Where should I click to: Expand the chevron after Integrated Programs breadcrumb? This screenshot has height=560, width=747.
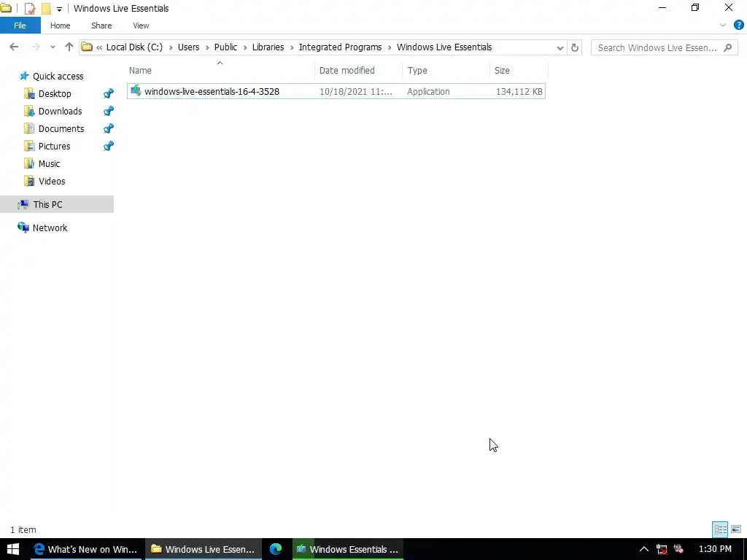click(x=390, y=47)
